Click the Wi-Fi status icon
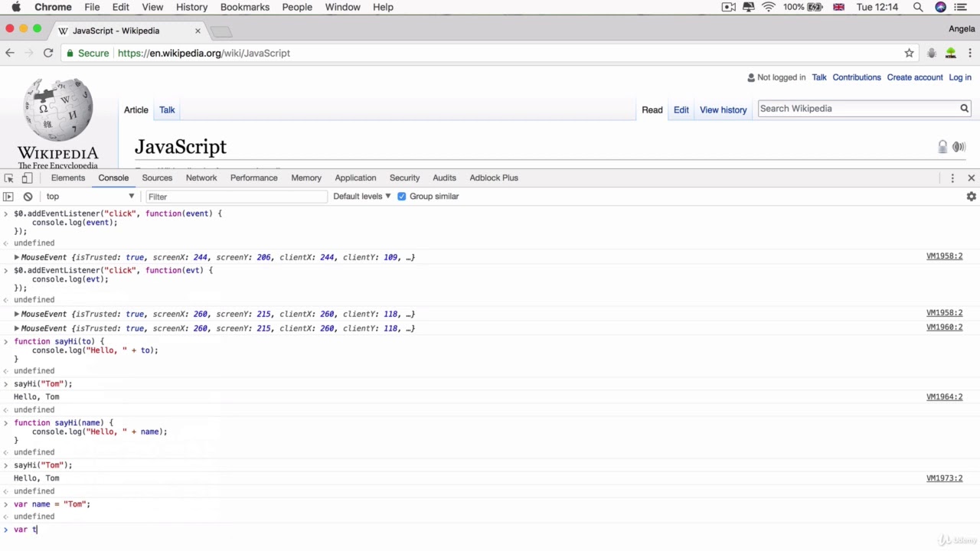The width and height of the screenshot is (980, 551). [x=769, y=7]
